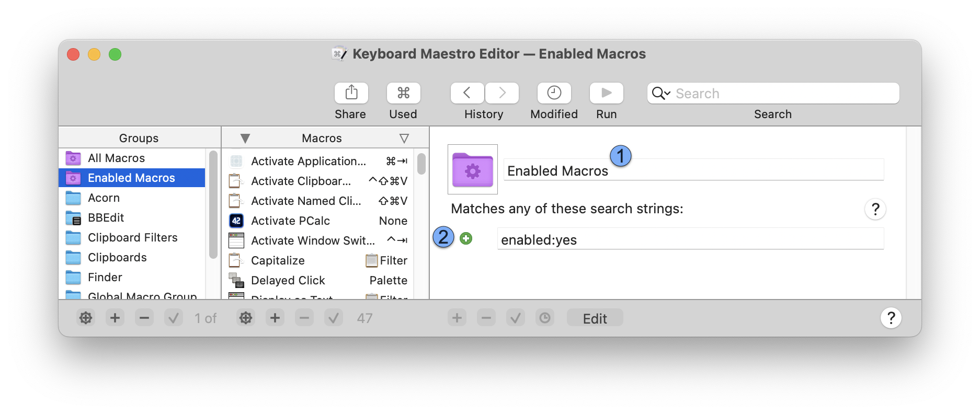This screenshot has width=980, height=414.
Task: Click the Share toolbar icon
Action: coord(351,93)
